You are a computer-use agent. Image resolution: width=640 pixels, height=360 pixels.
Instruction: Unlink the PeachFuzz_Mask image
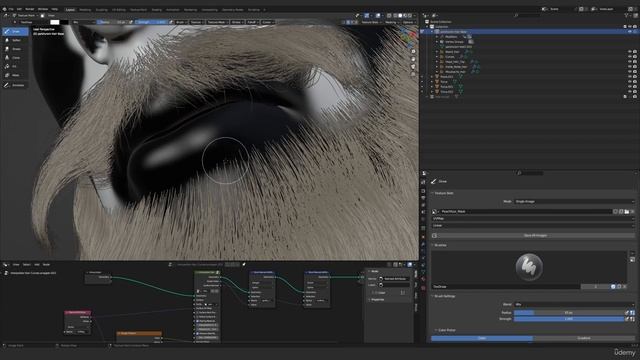pyautogui.click(x=632, y=211)
